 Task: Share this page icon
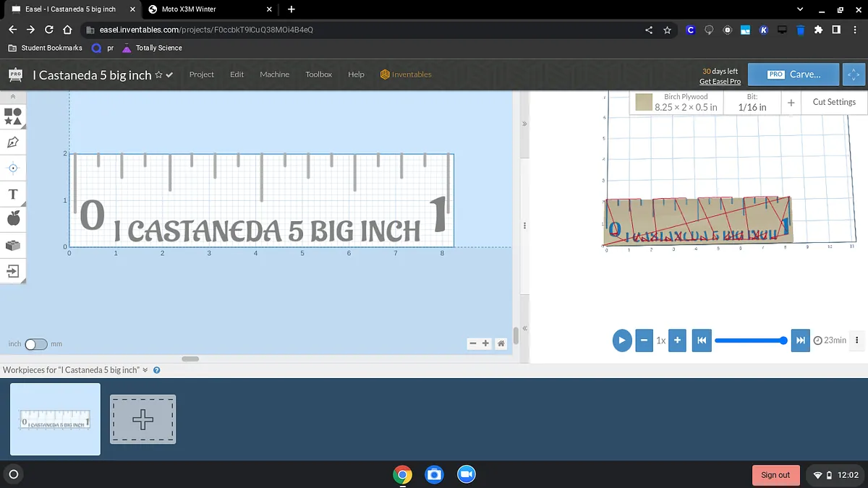pyautogui.click(x=649, y=30)
